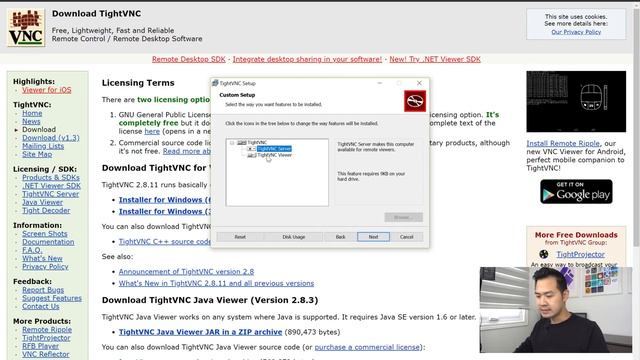Screen dimensions: 640x360
Task: Select the root TightVNC tree label
Action: [x=257, y=142]
